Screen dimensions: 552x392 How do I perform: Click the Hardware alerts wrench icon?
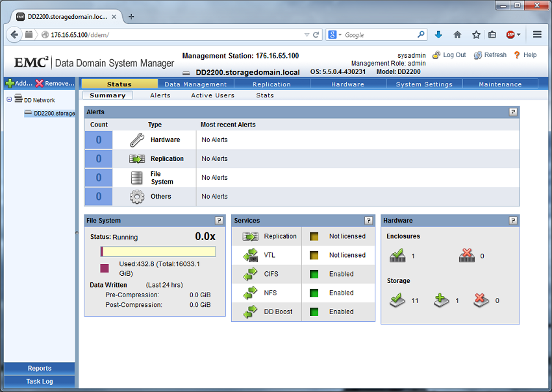137,140
